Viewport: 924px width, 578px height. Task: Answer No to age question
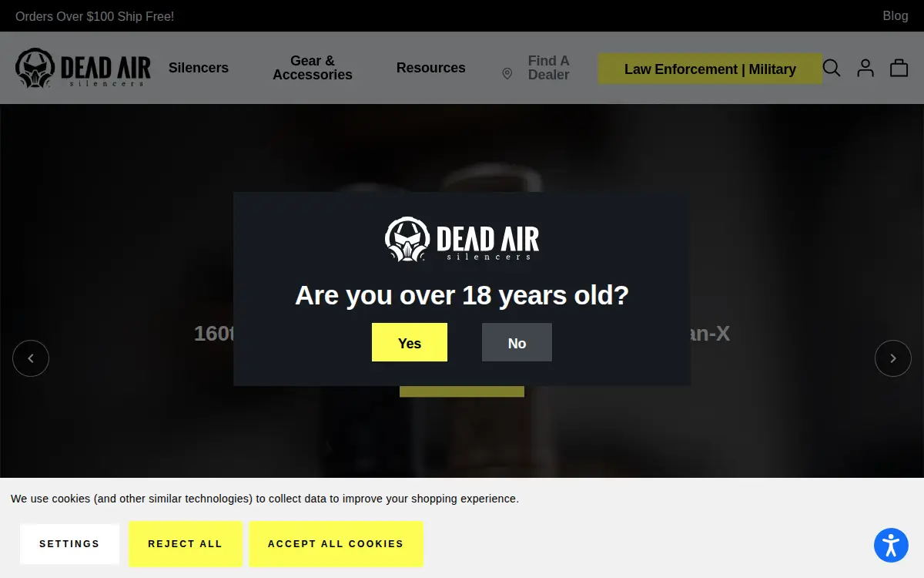517,342
